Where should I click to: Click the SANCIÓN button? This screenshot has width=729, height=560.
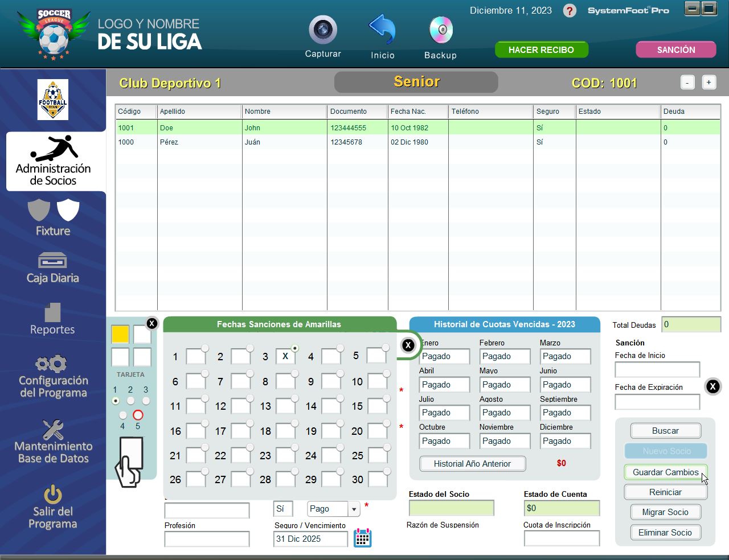pyautogui.click(x=676, y=50)
